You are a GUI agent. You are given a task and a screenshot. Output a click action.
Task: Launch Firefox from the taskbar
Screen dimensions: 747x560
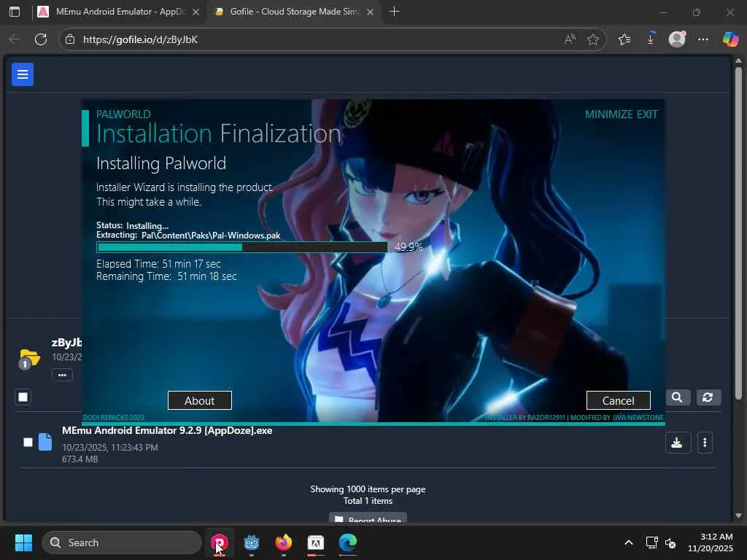point(284,542)
